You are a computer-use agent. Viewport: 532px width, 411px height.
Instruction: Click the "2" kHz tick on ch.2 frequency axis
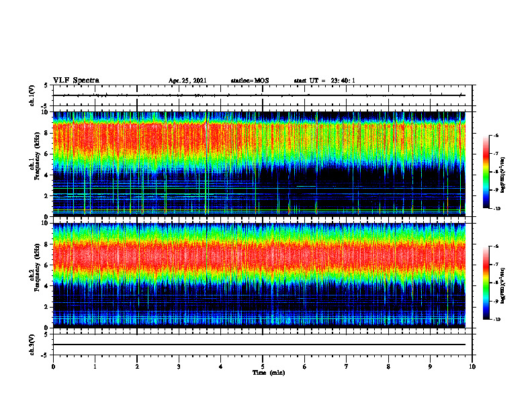pyautogui.click(x=46, y=307)
